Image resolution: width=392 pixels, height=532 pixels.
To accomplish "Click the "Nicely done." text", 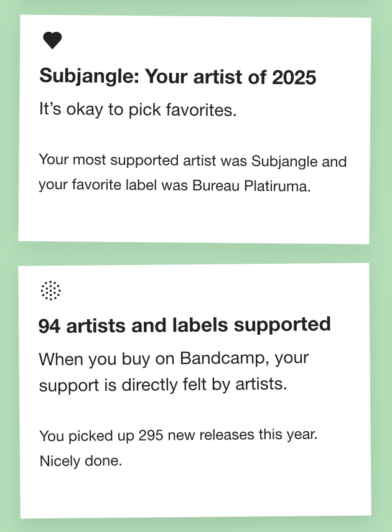I will [x=81, y=461].
